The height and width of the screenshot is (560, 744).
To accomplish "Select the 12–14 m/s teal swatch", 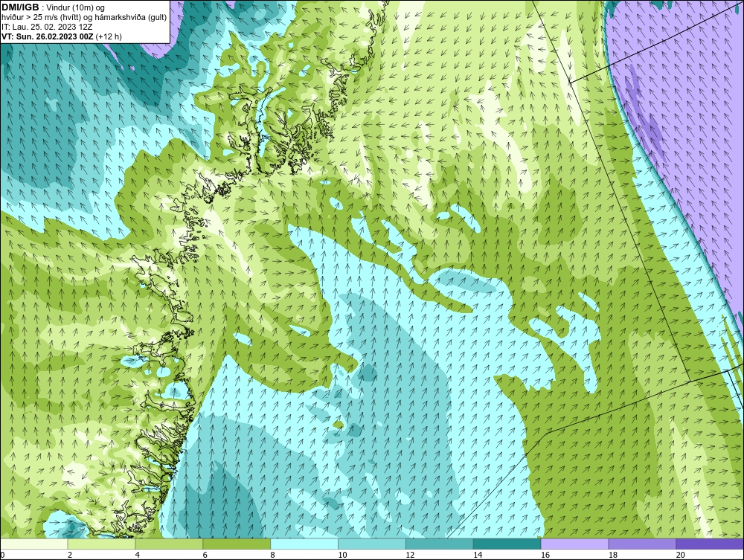I will [x=440, y=544].
